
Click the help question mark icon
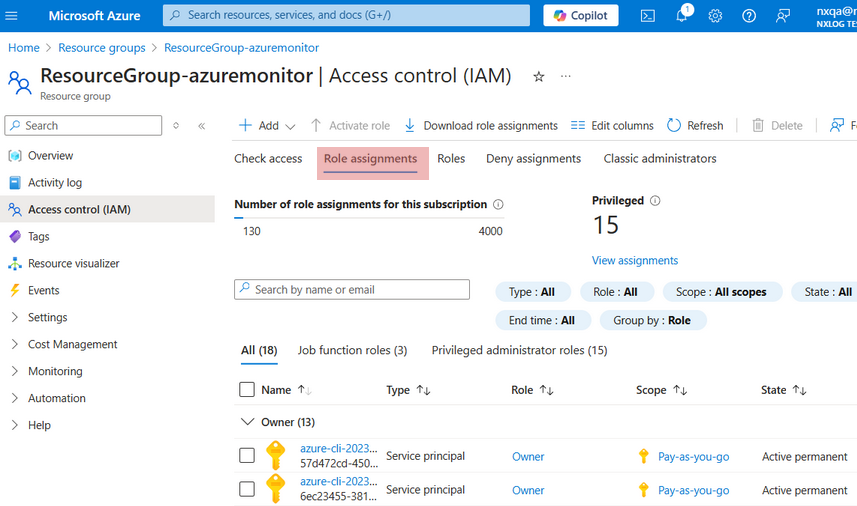tap(749, 16)
